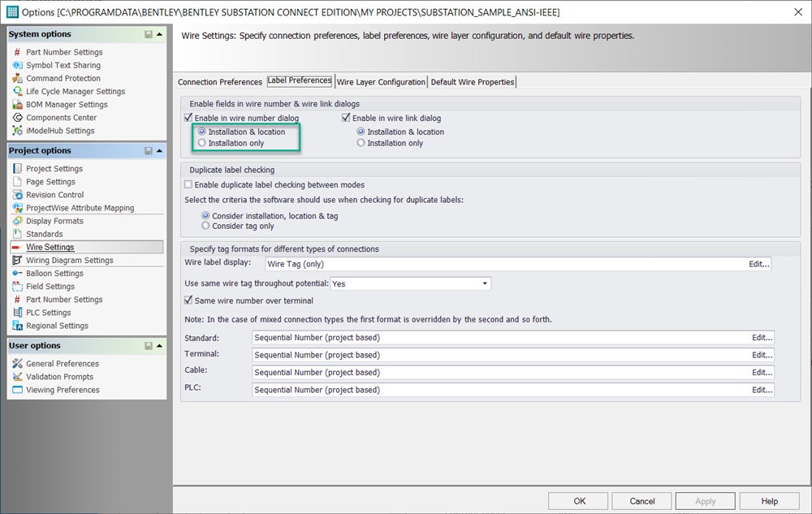Viewport: 812px width, 514px height.
Task: Click the Cancel button
Action: (642, 501)
